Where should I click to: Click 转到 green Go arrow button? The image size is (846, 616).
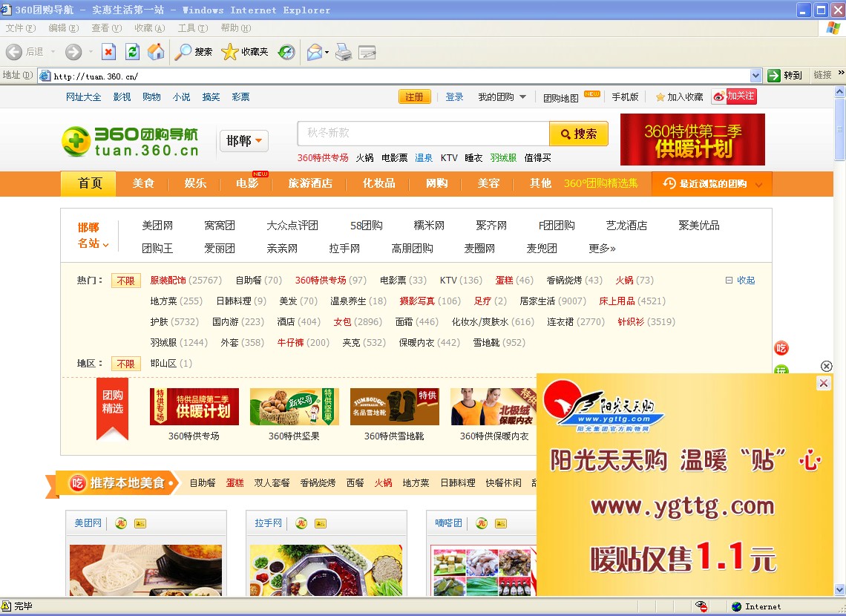(x=785, y=76)
